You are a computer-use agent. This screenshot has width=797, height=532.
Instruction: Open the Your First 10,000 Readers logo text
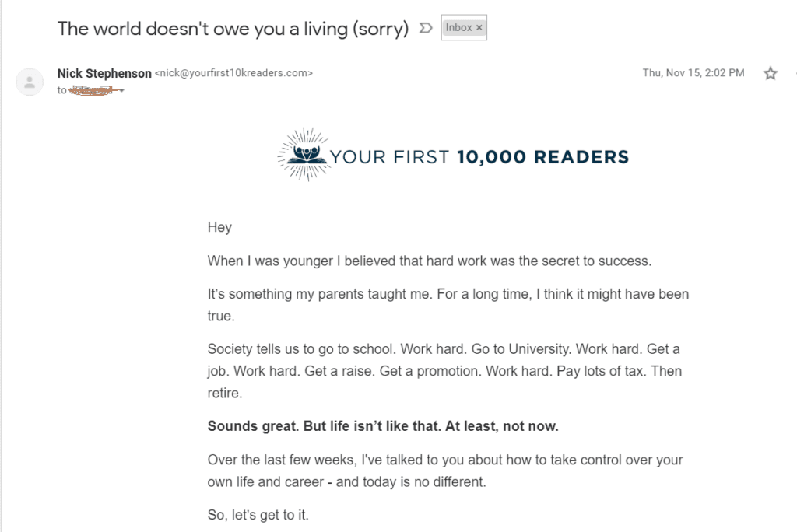tap(479, 157)
